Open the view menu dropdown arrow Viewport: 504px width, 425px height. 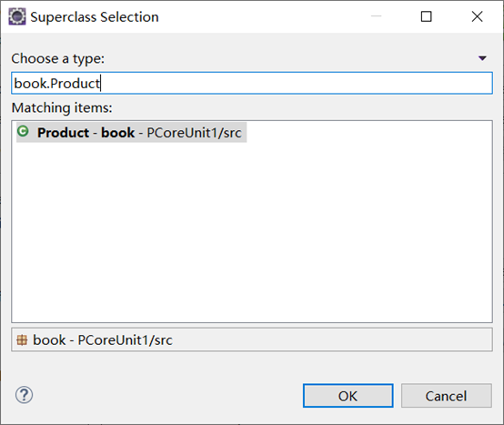(x=482, y=58)
